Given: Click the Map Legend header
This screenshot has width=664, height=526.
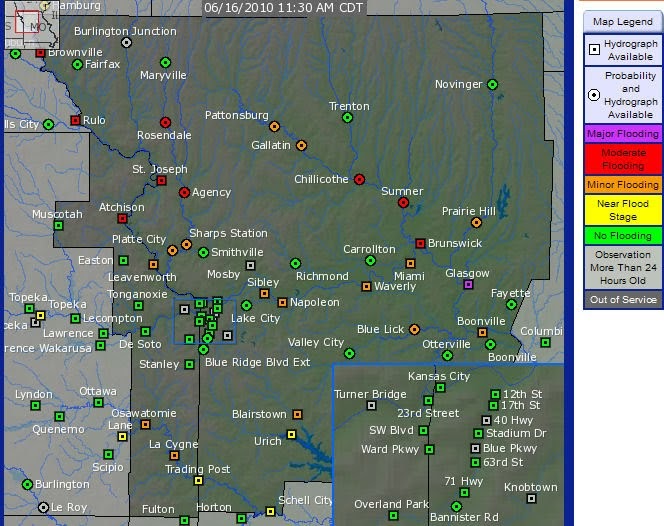Looking at the screenshot, I should click(622, 22).
